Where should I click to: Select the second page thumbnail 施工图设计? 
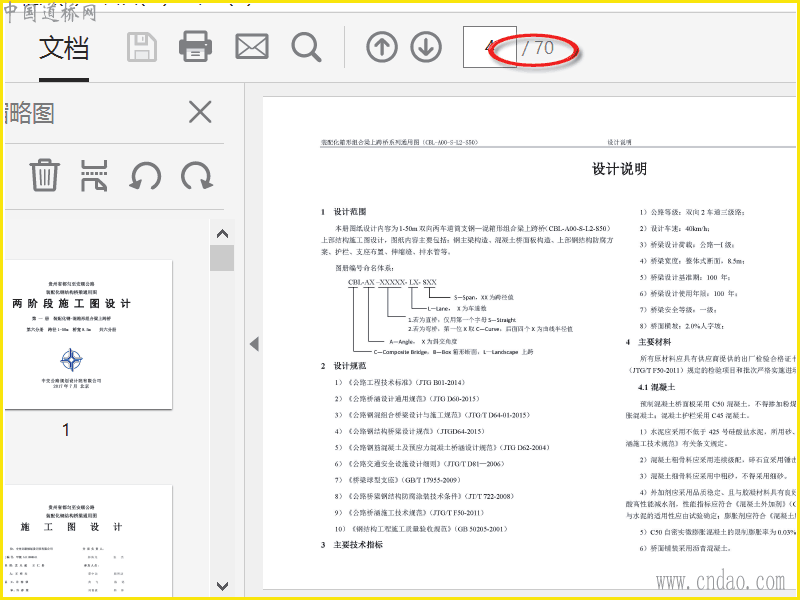(x=88, y=540)
